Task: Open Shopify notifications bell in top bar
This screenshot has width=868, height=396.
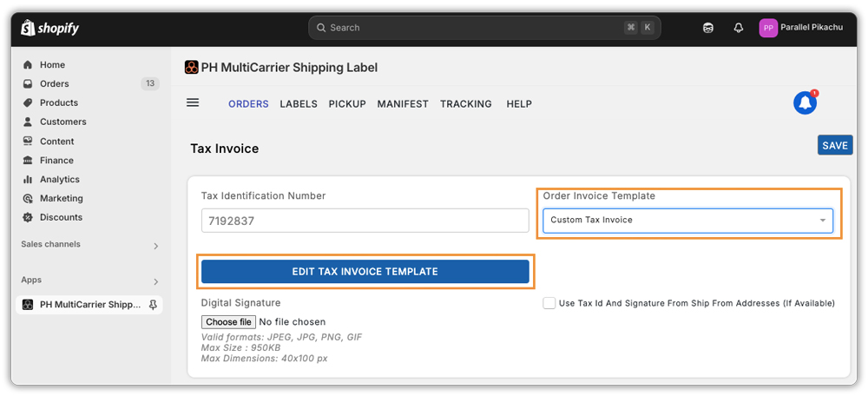Action: coord(738,28)
